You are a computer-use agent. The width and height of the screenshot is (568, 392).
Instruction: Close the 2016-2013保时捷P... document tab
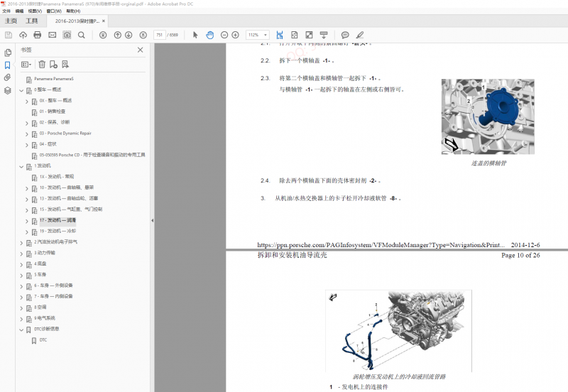[104, 21]
